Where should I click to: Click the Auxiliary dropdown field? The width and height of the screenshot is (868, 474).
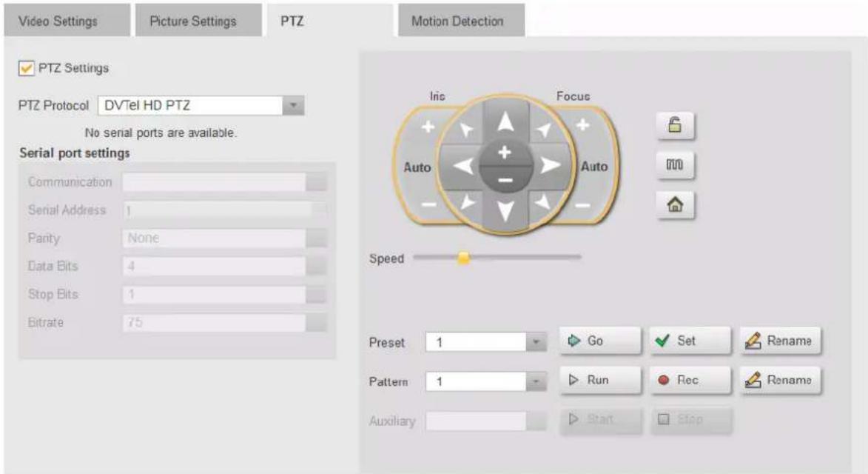pos(486,421)
